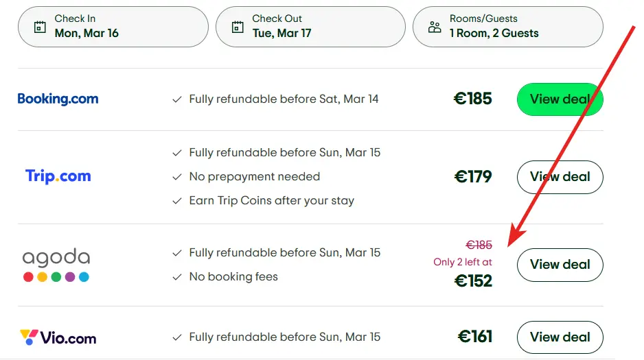This screenshot has height=360, width=644.
Task: Click the Check Out calendar icon
Action: click(x=238, y=27)
